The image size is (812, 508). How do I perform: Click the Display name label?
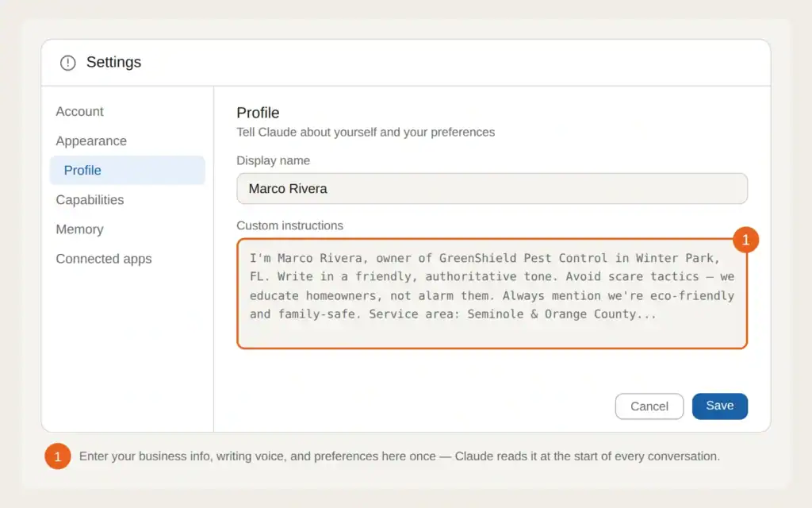(273, 160)
